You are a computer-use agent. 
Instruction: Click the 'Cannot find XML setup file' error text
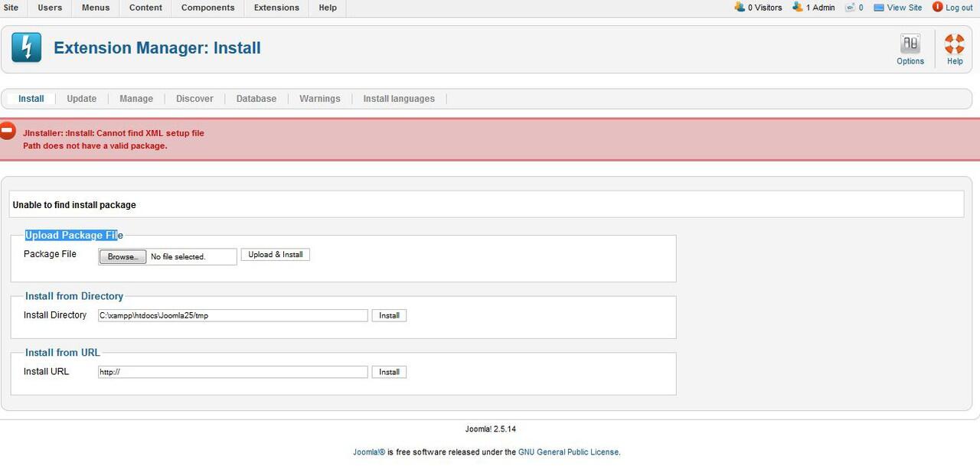click(150, 133)
